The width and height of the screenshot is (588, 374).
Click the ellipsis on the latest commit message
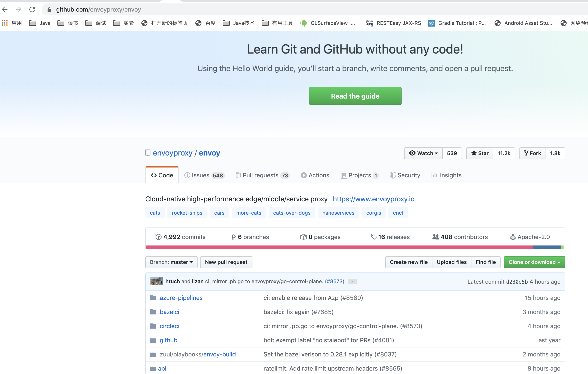pyautogui.click(x=352, y=281)
